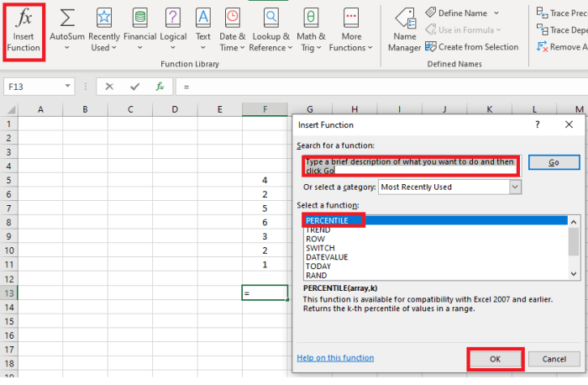Click the Select All corner triangle
Screen dimensions: 588x385
coord(11,109)
